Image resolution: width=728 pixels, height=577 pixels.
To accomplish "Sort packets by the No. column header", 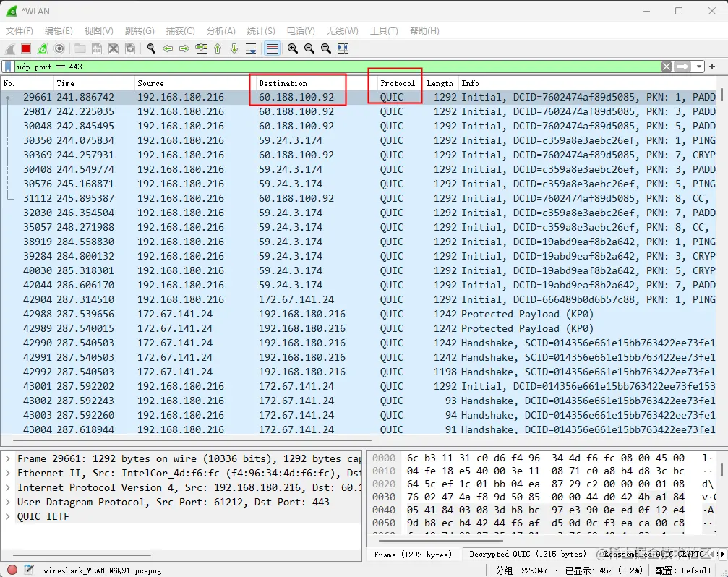I will (x=27, y=83).
